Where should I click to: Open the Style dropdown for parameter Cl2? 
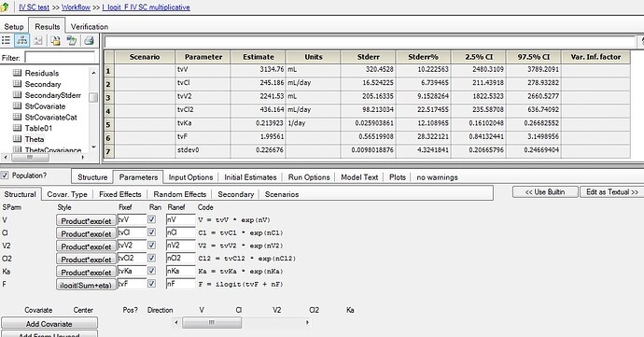(x=86, y=259)
